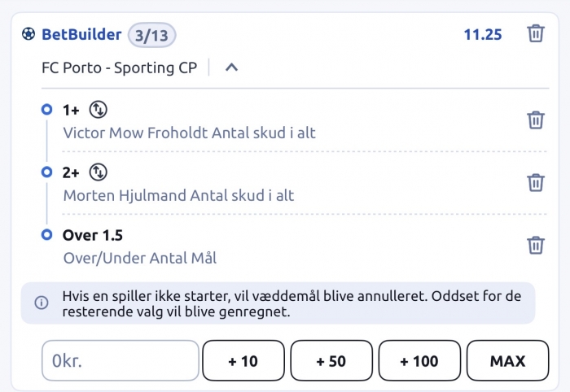This screenshot has height=392, width=570.
Task: Add 100 kr. to the stake
Action: pyautogui.click(x=419, y=361)
